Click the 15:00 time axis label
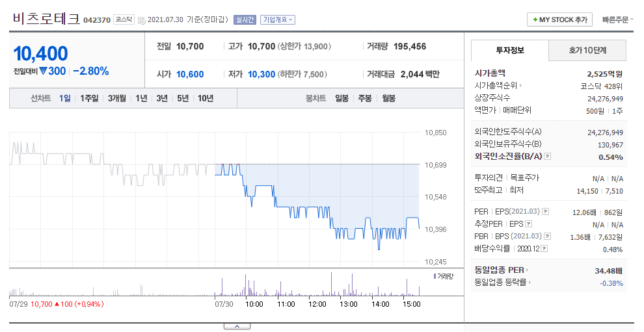 (x=412, y=304)
